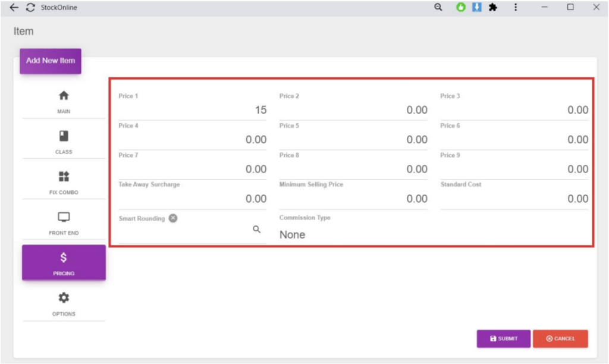Click the Smart Rounding search magnifier icon

257,230
